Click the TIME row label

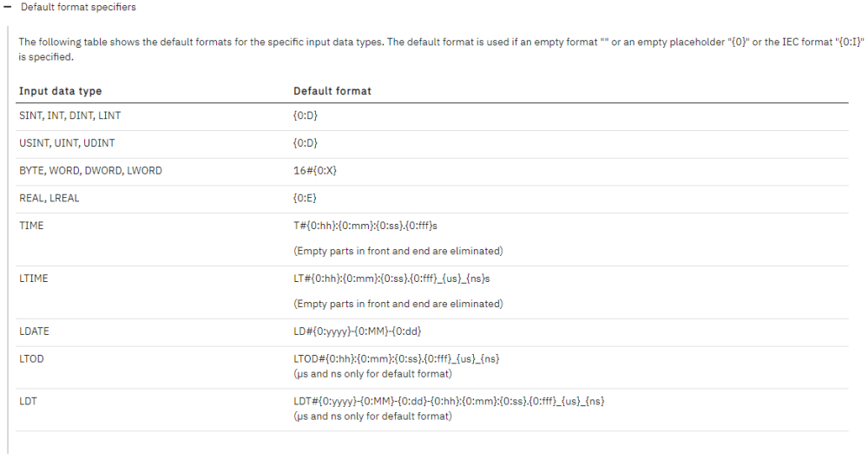(31, 226)
